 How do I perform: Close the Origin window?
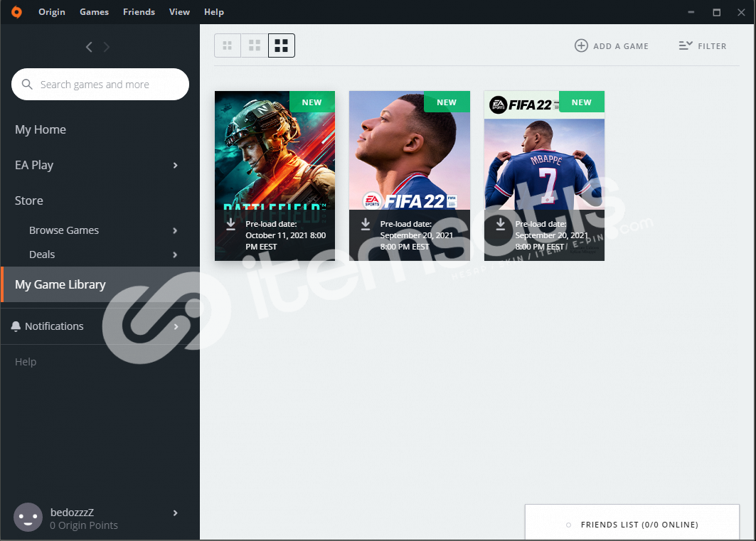[x=741, y=12]
